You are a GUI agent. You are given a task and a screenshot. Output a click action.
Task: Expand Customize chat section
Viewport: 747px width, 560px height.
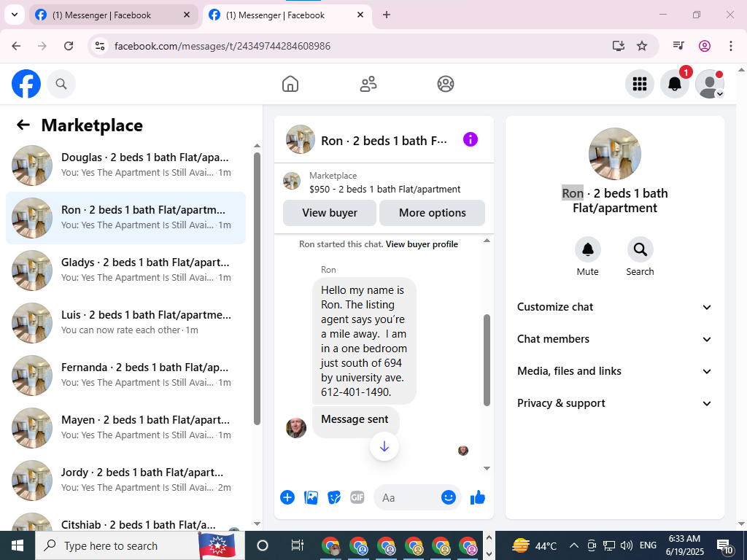pos(614,307)
